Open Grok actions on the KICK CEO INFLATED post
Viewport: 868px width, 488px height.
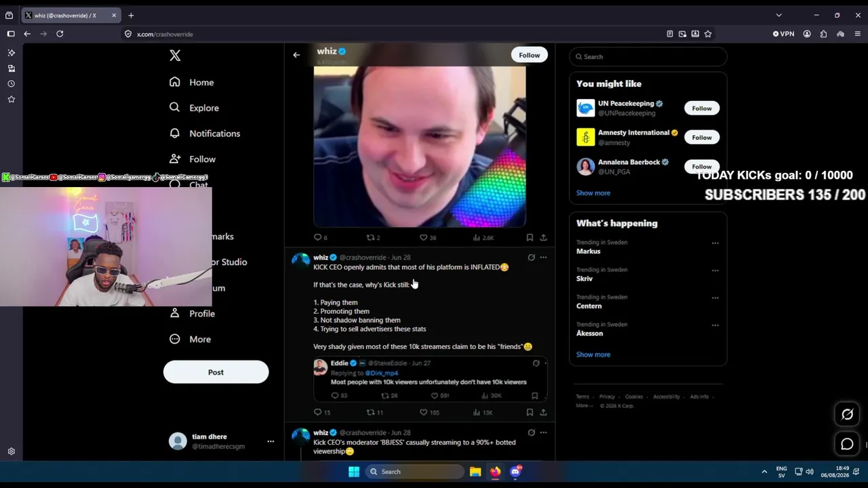tap(531, 258)
